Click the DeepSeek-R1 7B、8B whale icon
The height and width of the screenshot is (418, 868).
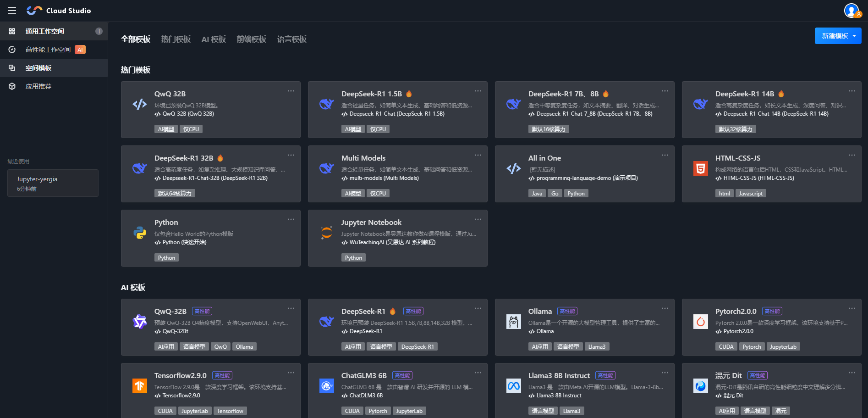point(514,104)
